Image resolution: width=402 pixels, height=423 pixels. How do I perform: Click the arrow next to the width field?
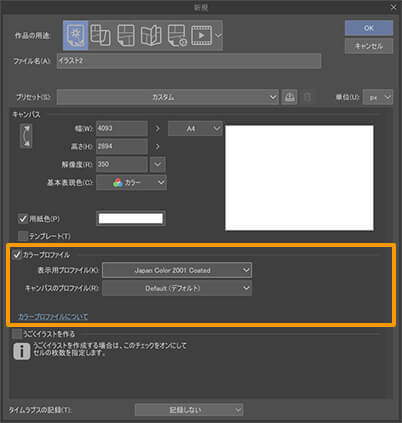[157, 129]
